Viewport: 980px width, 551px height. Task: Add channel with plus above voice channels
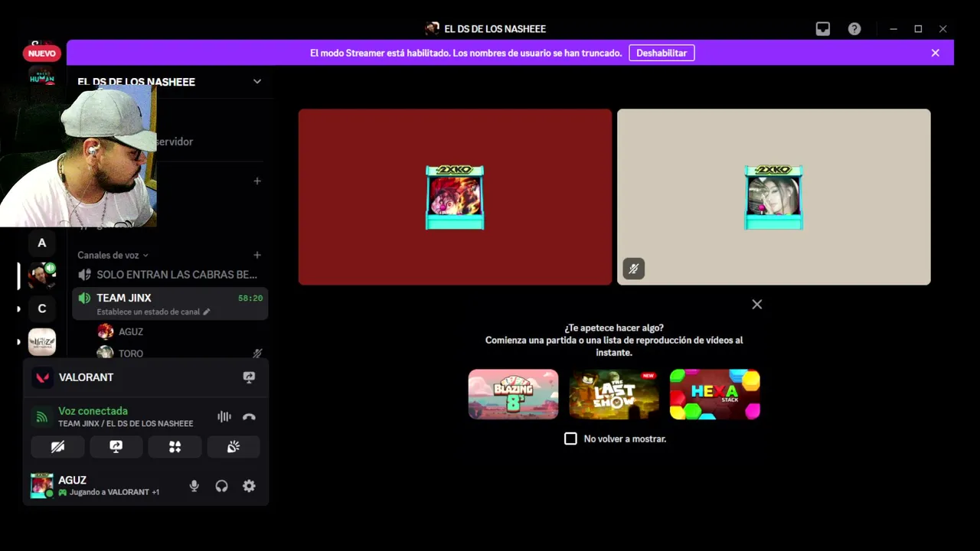[x=257, y=181]
